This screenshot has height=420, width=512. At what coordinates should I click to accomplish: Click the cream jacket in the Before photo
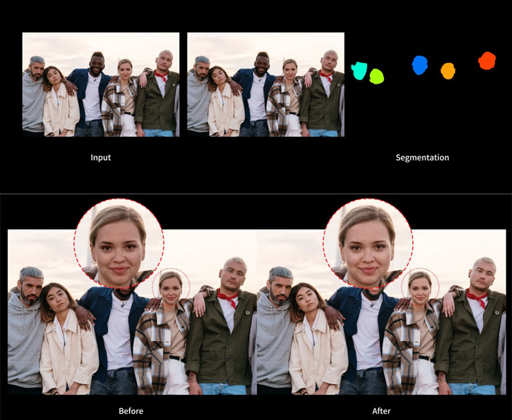click(66, 353)
